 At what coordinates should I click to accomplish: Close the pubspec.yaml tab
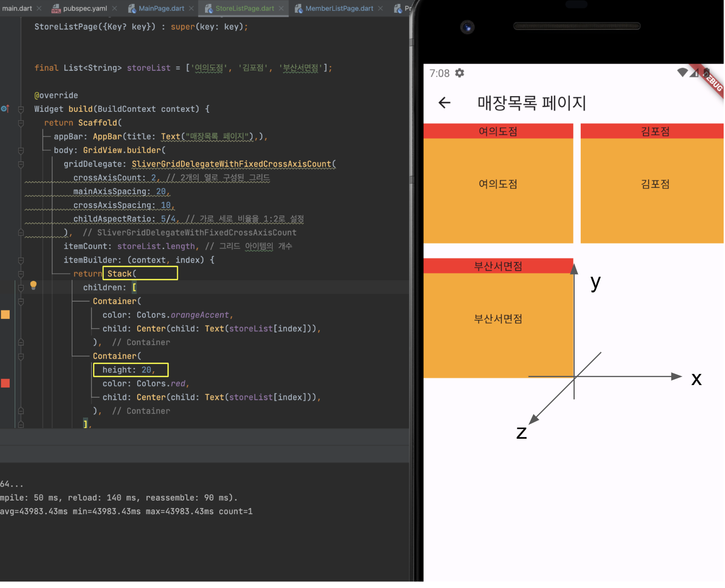(x=114, y=8)
